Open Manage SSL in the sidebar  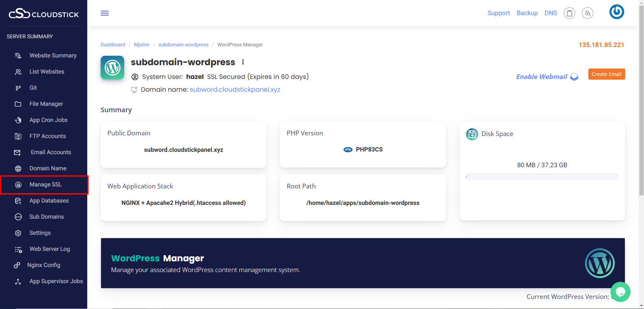click(45, 184)
